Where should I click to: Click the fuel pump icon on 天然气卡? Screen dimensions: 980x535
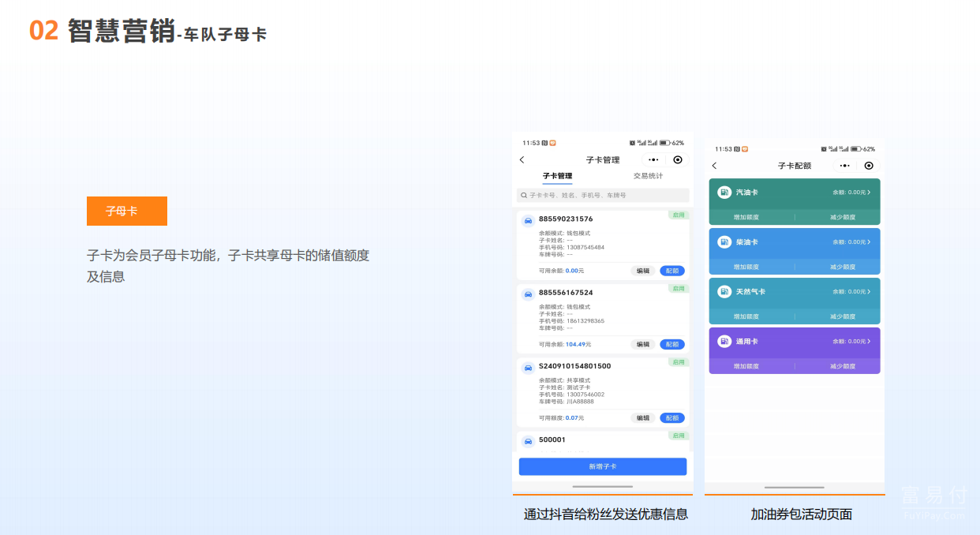click(x=724, y=292)
